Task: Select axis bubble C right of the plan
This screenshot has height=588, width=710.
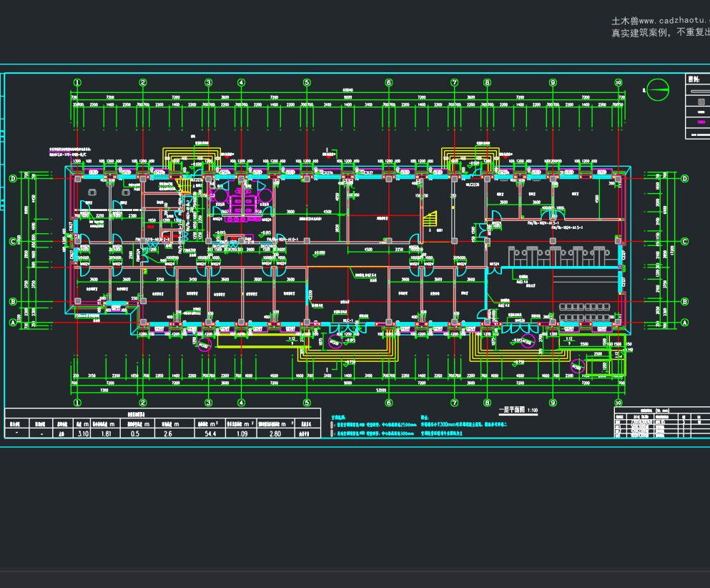Action: point(685,242)
